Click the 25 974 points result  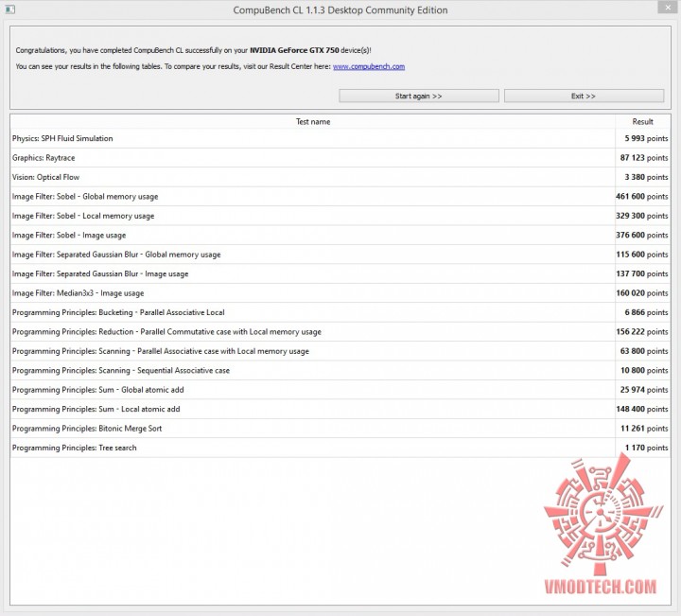pyautogui.click(x=644, y=390)
